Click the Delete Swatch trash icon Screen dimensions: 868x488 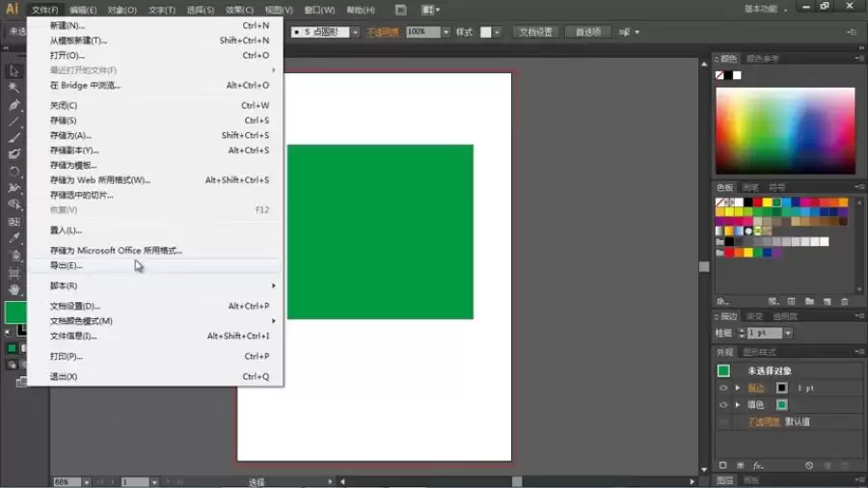[x=845, y=302]
